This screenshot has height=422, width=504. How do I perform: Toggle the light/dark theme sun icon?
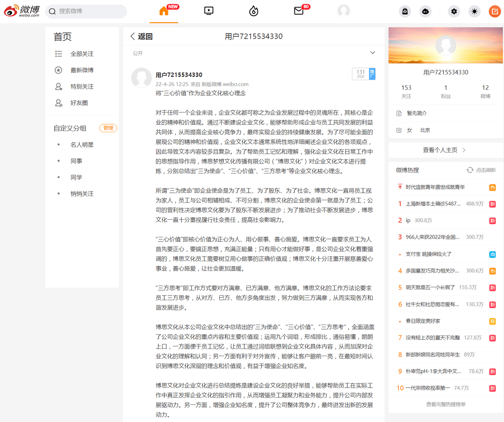[475, 11]
